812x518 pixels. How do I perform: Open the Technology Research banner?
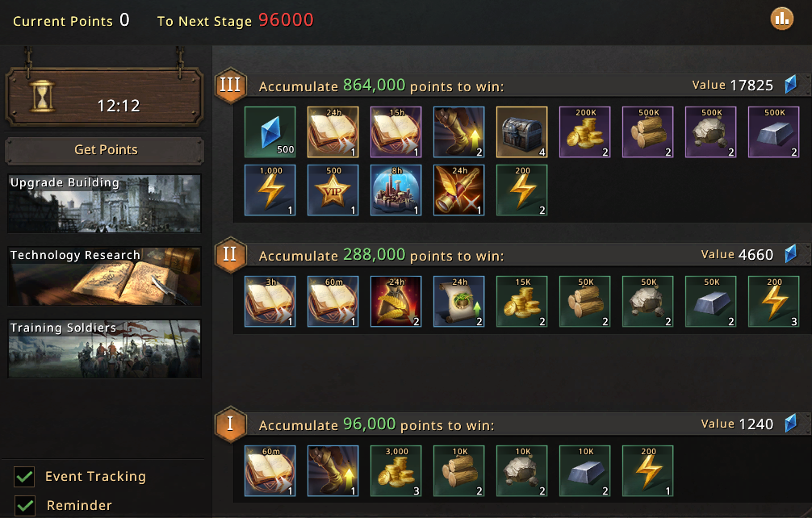pyautogui.click(x=104, y=276)
